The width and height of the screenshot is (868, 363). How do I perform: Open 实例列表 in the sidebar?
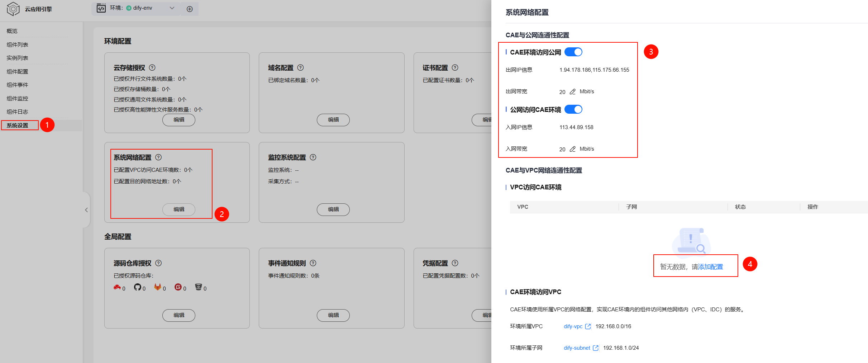pos(17,58)
